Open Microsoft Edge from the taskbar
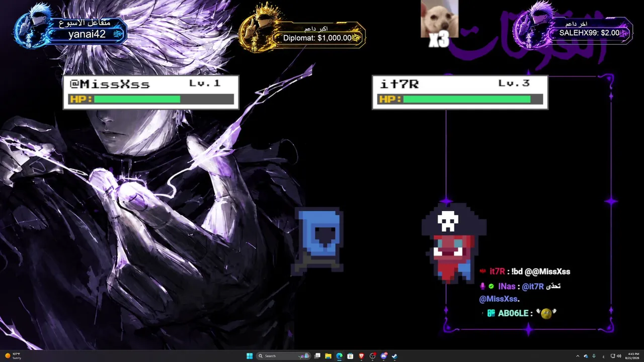 pyautogui.click(x=339, y=356)
